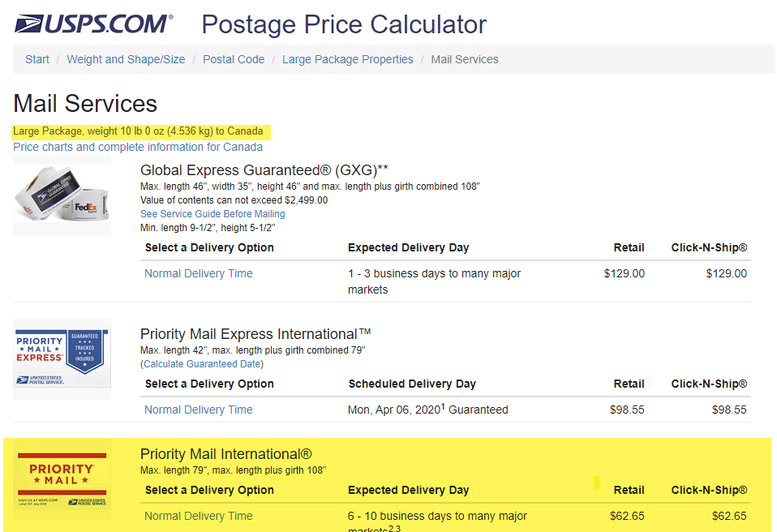Navigate to Postal Code breadcrumb
777x532 pixels.
click(234, 59)
